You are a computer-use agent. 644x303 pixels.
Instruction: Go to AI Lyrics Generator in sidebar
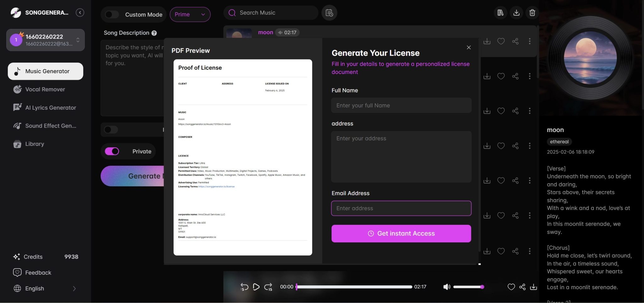[x=50, y=107]
